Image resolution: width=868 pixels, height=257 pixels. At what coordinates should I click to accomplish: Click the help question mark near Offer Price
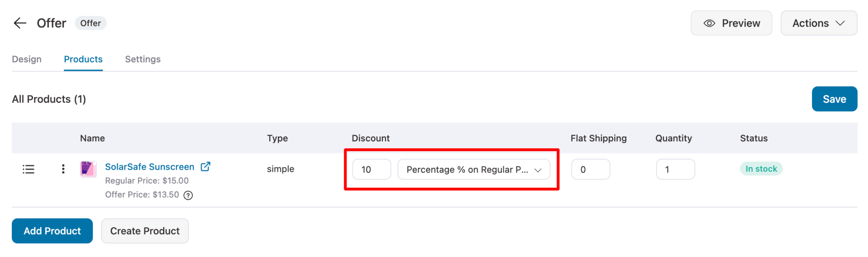click(188, 195)
